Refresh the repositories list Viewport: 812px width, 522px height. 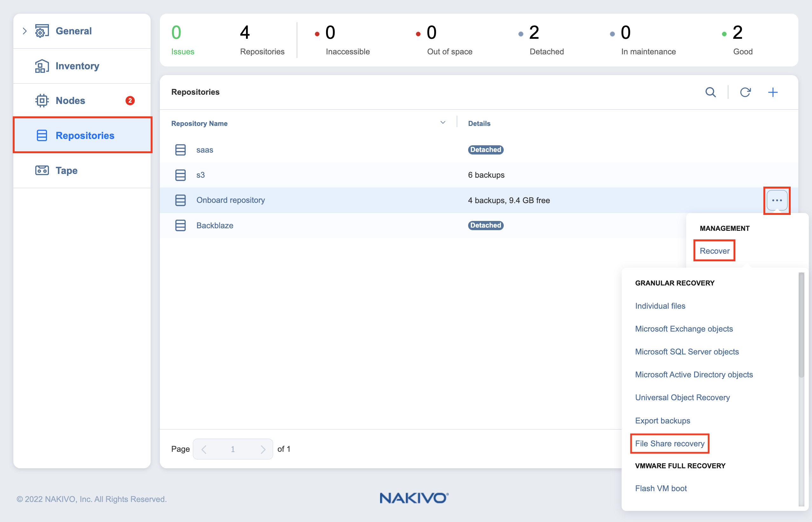click(x=745, y=92)
